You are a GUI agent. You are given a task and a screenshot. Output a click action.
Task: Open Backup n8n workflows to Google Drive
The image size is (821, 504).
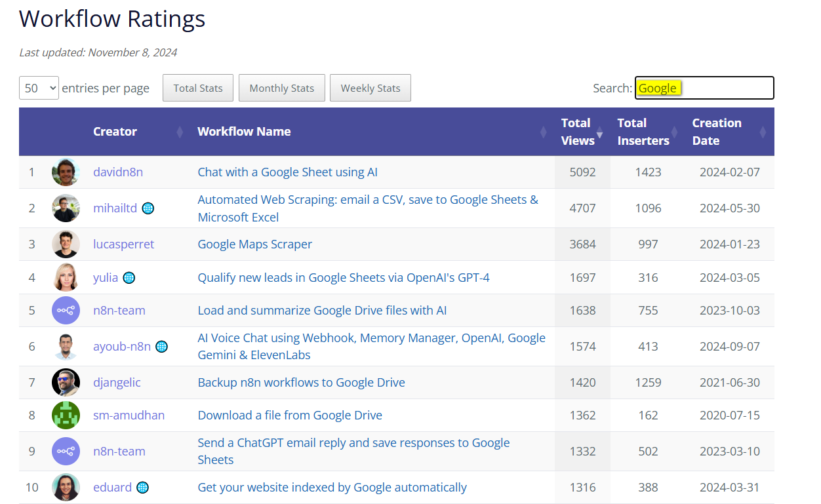(x=302, y=383)
